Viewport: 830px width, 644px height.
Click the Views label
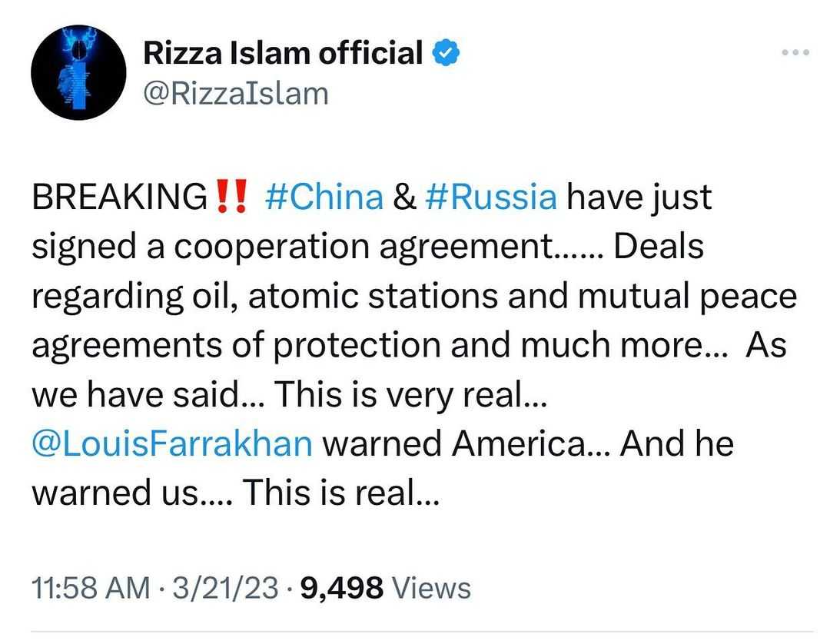pyautogui.click(x=431, y=589)
